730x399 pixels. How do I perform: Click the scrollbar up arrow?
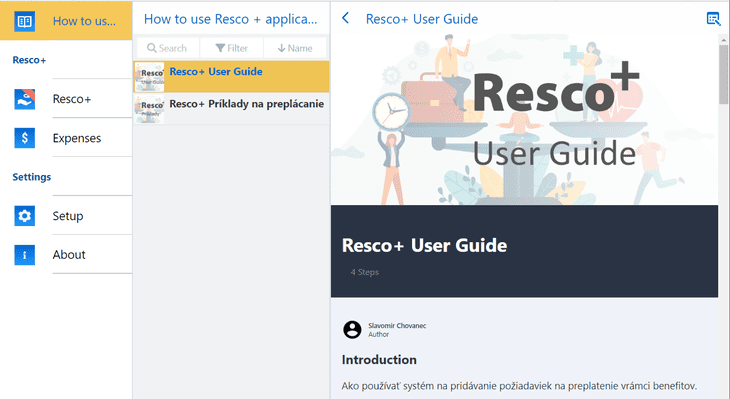click(x=723, y=41)
